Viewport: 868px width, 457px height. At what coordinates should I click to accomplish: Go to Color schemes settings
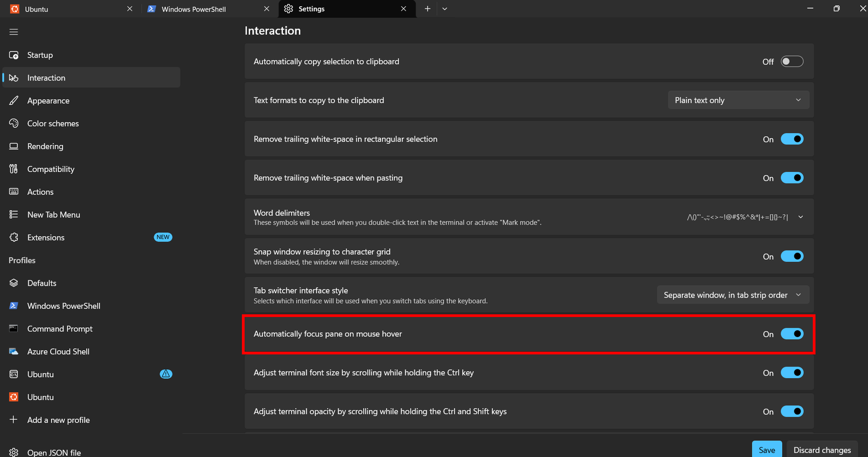click(x=91, y=124)
